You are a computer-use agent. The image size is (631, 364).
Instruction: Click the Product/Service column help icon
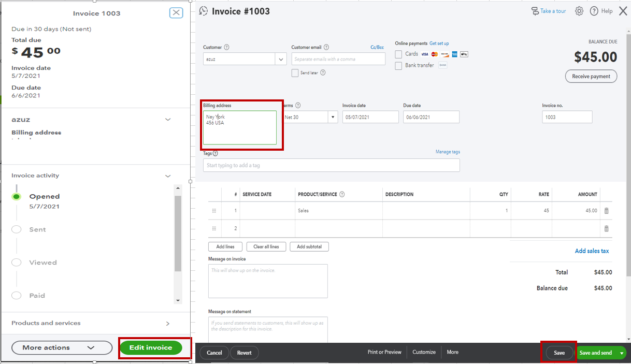(342, 194)
